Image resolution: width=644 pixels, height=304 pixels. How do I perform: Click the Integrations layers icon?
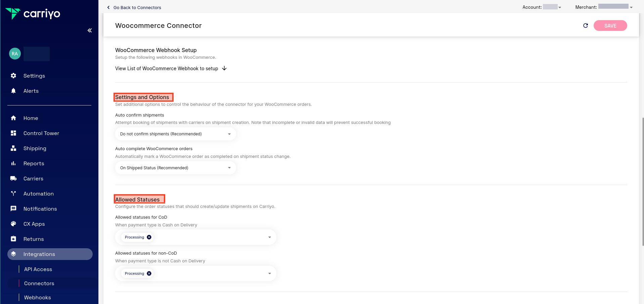[13, 254]
